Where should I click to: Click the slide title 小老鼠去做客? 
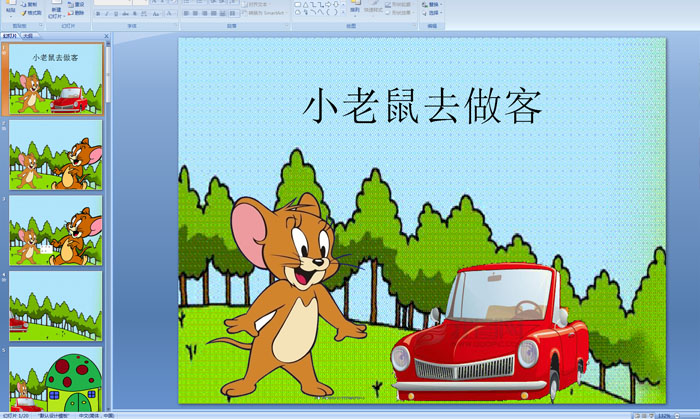pyautogui.click(x=422, y=106)
